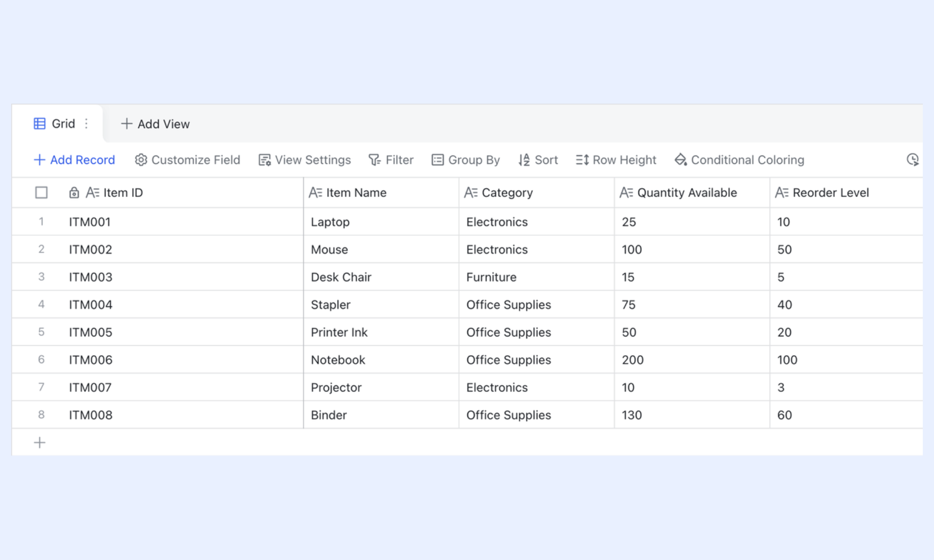934x560 pixels.
Task: Select the Category column header
Action: pyautogui.click(x=537, y=193)
